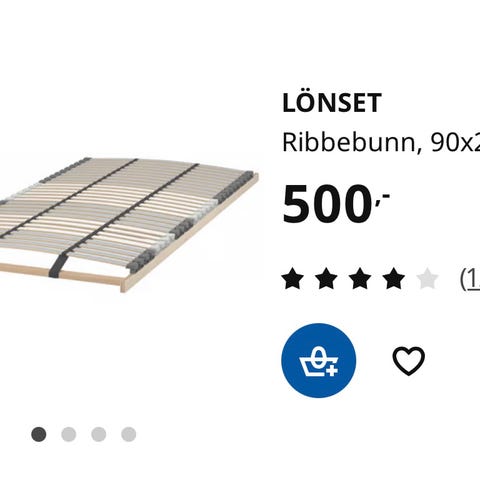This screenshot has width=480, height=480.
Task: Click the second rating star
Action: click(x=326, y=278)
